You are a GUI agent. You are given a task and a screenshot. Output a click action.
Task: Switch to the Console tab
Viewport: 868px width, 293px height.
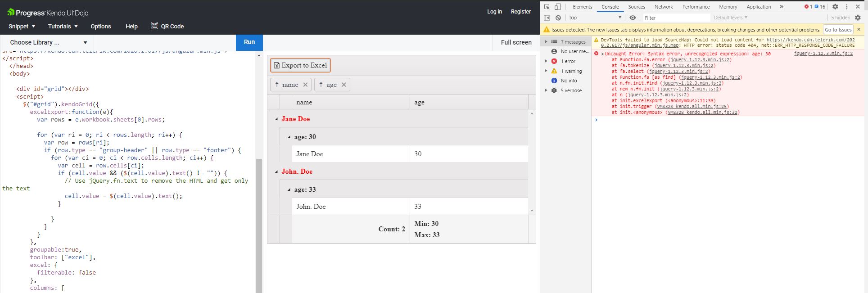point(610,7)
